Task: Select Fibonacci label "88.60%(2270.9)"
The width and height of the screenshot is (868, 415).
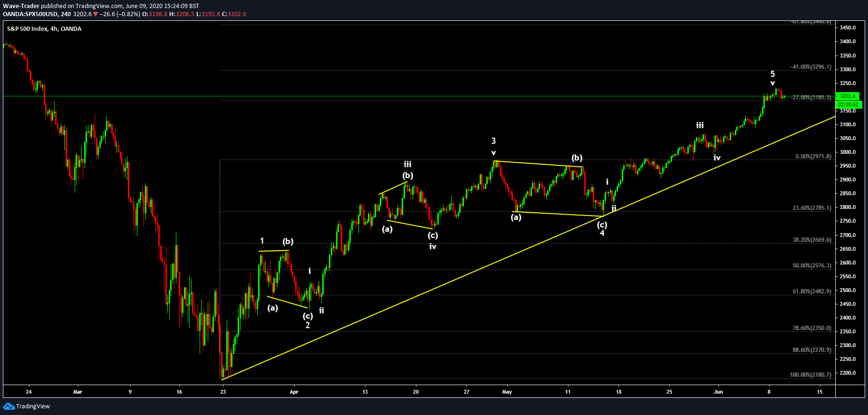Action: 812,350
